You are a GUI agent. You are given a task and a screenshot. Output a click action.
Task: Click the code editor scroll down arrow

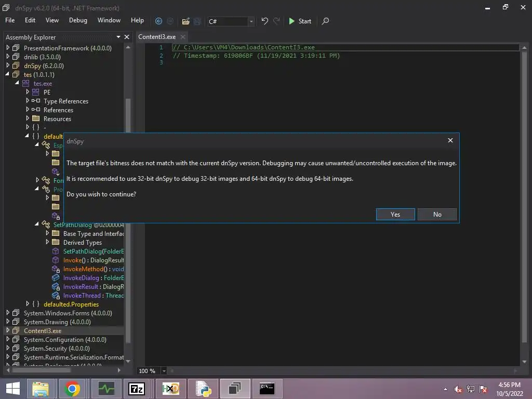(524, 362)
